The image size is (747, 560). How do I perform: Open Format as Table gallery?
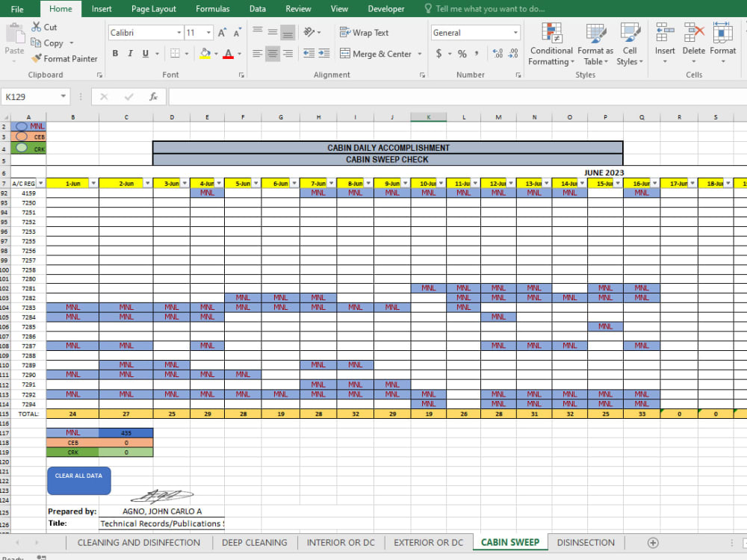[595, 44]
